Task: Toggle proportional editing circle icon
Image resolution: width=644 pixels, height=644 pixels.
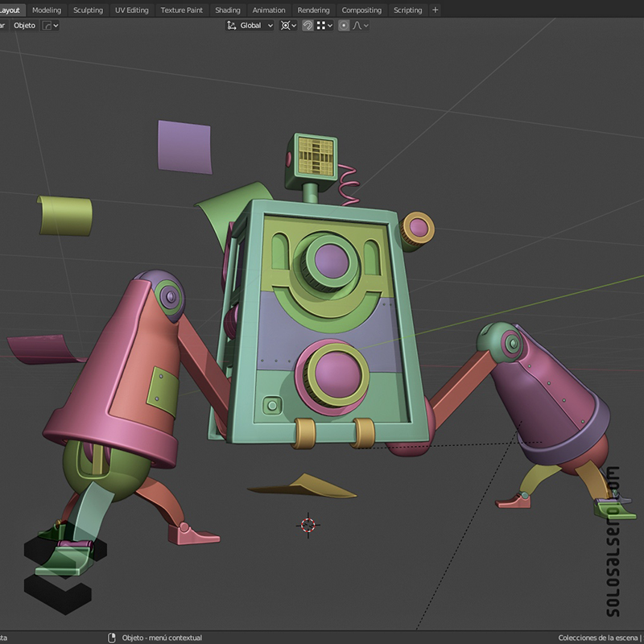Action: [x=344, y=26]
